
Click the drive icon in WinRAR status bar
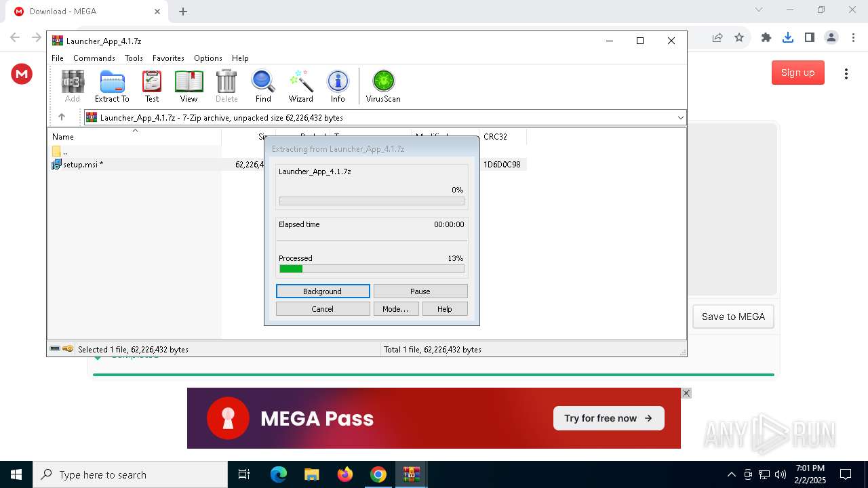tap(55, 349)
